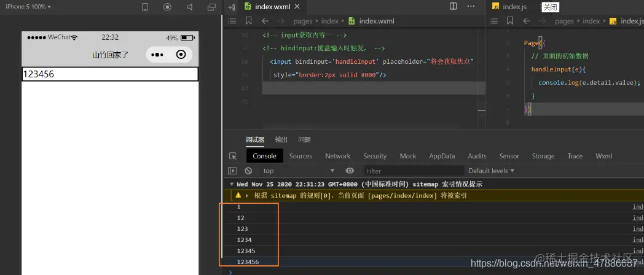
Task: Click the outline list icon in index.js breadcrumb bar
Action: (494, 20)
